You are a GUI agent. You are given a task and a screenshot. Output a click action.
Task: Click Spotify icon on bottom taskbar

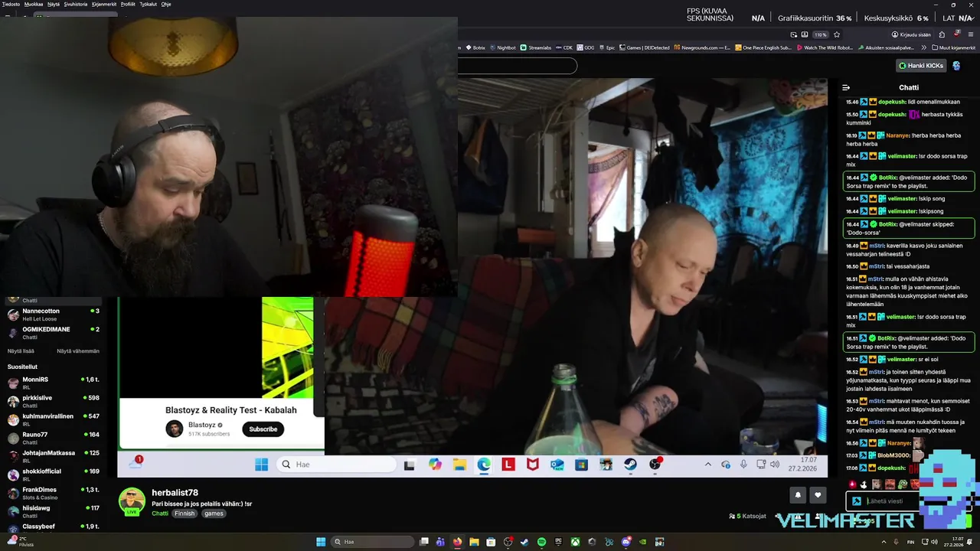541,542
